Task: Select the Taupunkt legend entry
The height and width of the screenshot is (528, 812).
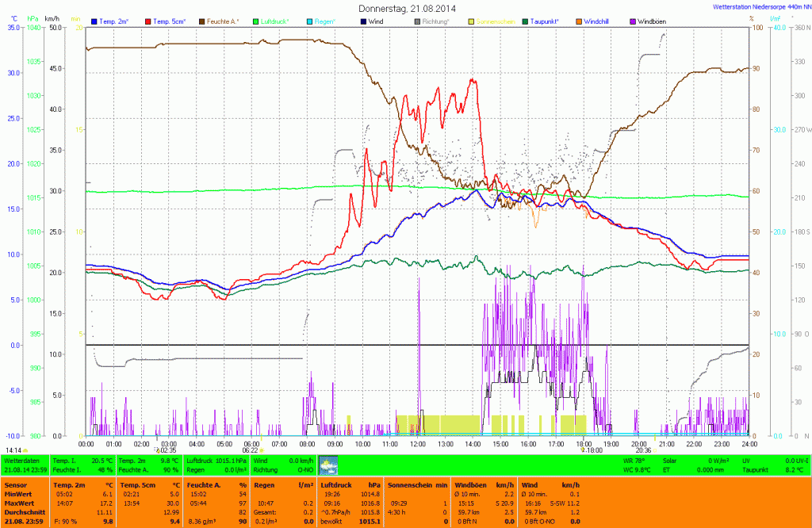Action: [x=553, y=21]
